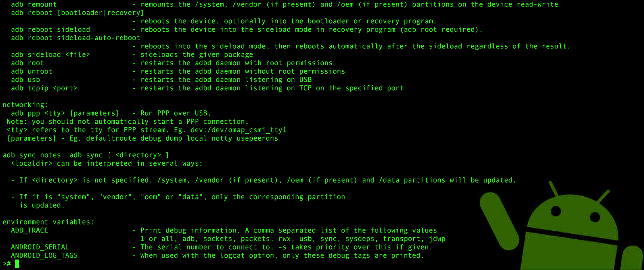Click the 'adb usb' command text
Image resolution: width=644 pixels, height=270 pixels.
coord(25,80)
